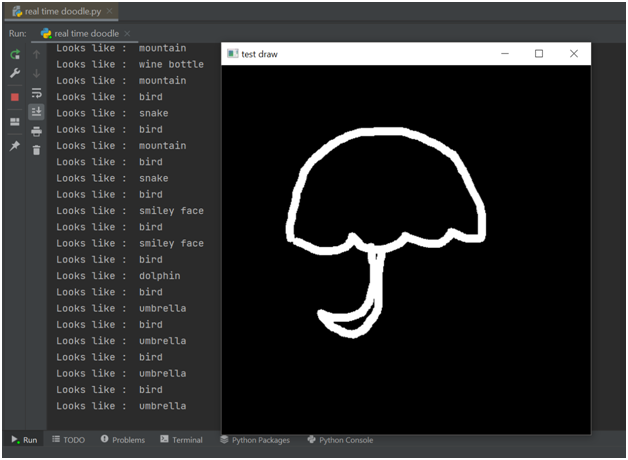Open the Python Console tool window
The image size is (628, 460).
click(x=340, y=440)
